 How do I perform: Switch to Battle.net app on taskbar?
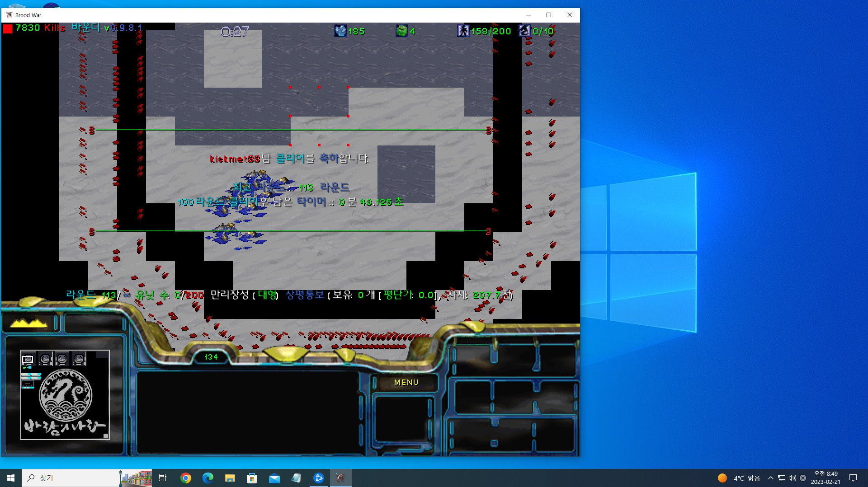click(x=319, y=478)
